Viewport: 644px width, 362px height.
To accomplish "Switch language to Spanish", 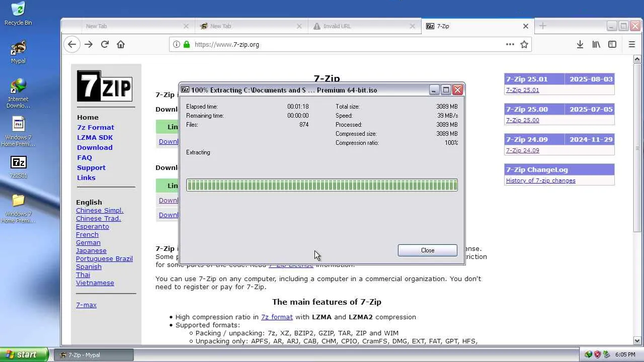I will pyautogui.click(x=89, y=266).
